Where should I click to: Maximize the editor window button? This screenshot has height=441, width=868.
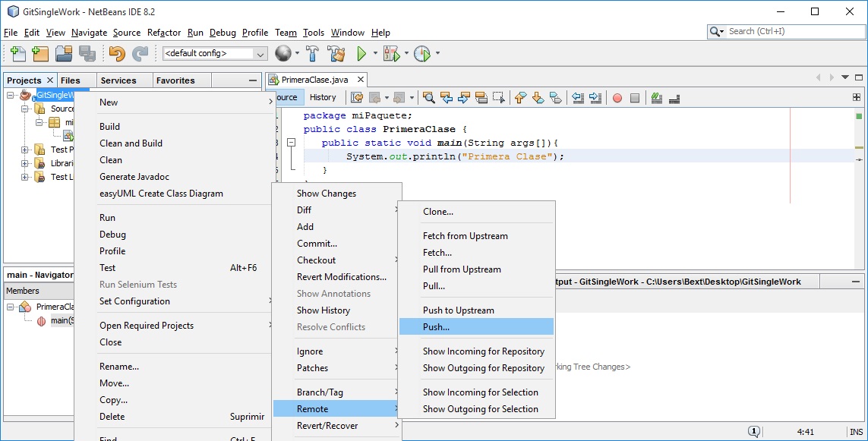859,77
